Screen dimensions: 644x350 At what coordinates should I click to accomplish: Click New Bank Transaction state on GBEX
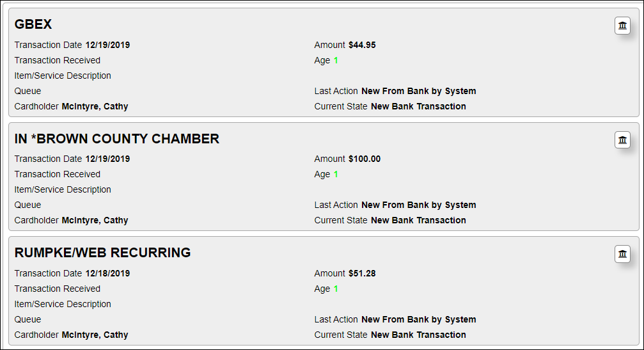418,106
